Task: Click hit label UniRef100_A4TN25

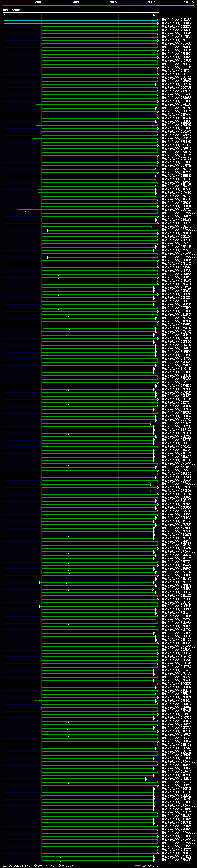Action: tap(177, 819)
